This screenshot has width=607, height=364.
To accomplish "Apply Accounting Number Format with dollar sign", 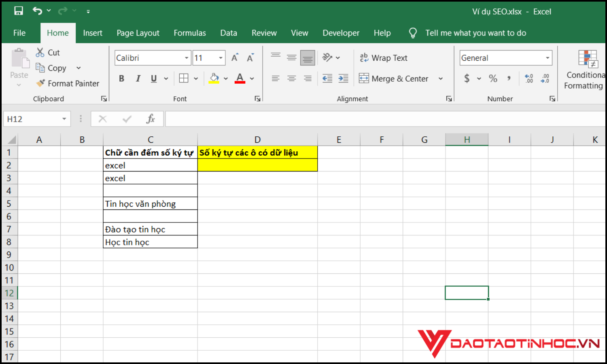I will point(468,78).
